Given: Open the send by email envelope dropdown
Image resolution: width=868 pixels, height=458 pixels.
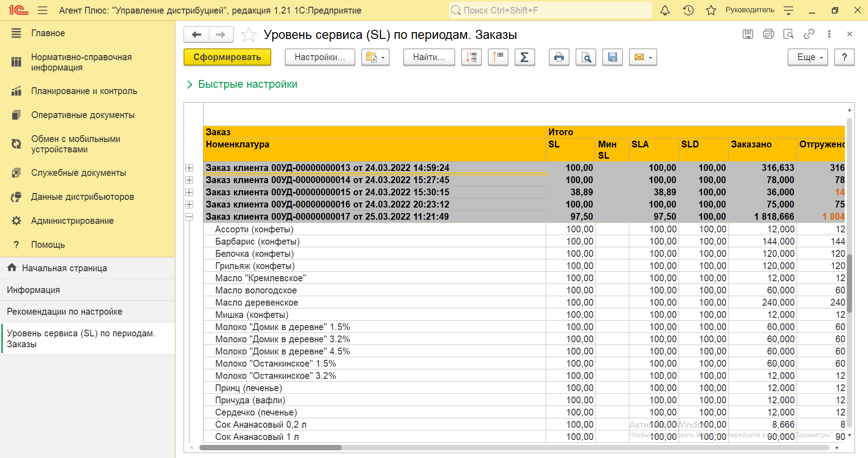Looking at the screenshot, I should tap(643, 57).
